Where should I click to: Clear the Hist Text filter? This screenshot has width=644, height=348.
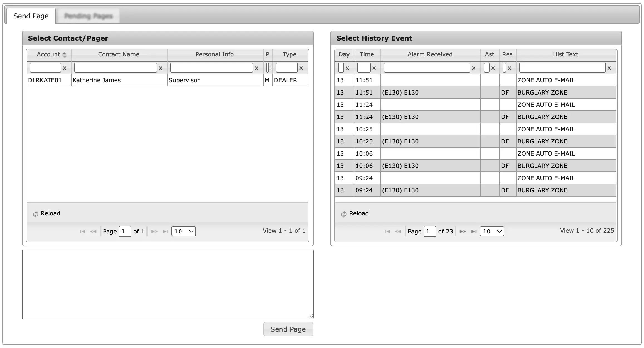point(609,68)
